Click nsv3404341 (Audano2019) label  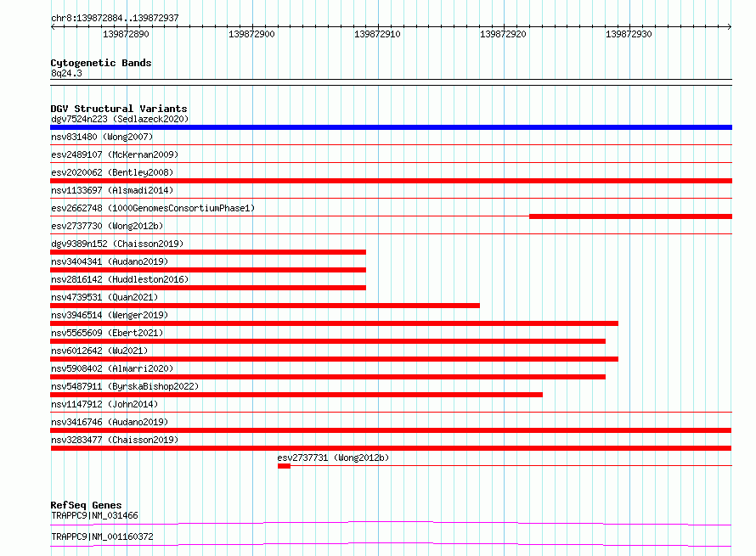coord(110,261)
